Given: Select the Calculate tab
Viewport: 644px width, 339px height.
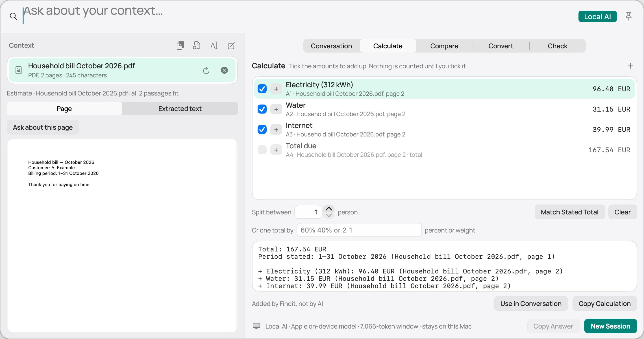Looking at the screenshot, I should pos(388,46).
